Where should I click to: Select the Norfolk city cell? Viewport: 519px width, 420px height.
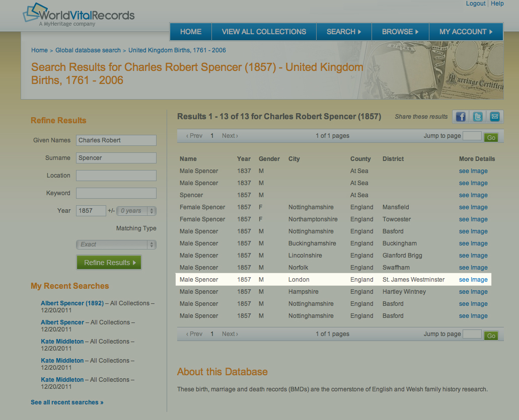point(298,268)
